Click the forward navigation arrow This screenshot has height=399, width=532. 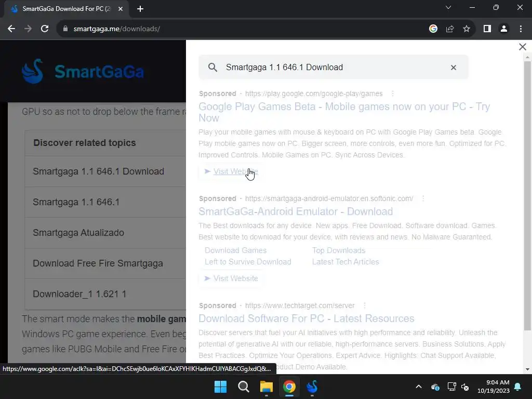click(28, 29)
